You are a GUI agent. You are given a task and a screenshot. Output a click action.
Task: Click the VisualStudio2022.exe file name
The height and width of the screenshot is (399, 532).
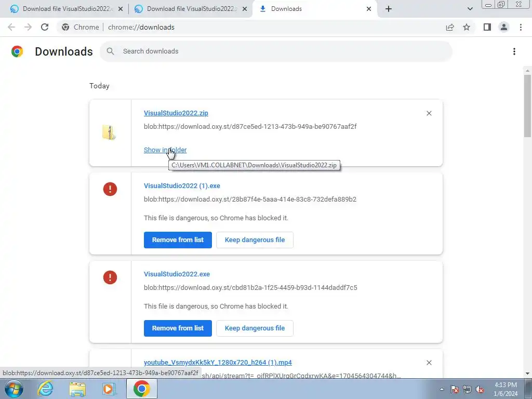pos(177,274)
